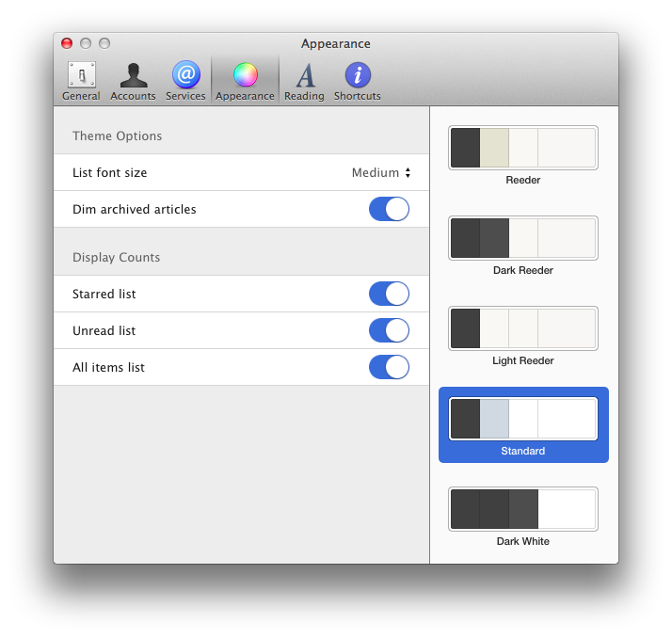Click the Dark Reeder theme label

point(523,270)
